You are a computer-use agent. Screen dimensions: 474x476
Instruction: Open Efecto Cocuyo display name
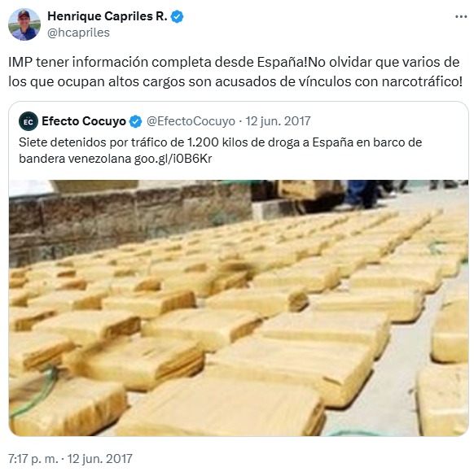pos(84,121)
